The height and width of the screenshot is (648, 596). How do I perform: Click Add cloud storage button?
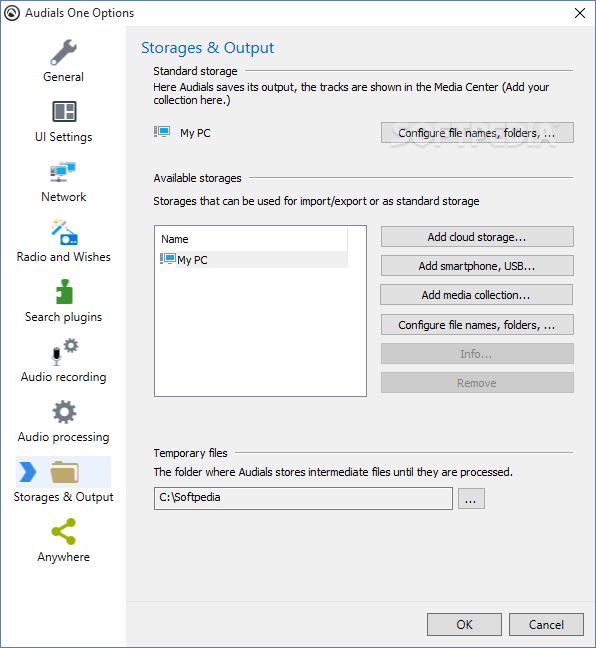477,237
